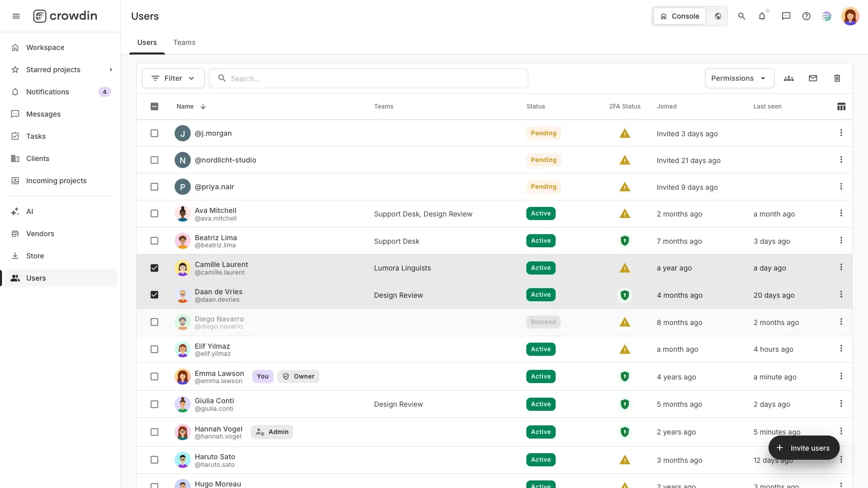Viewport: 868px width, 488px height.
Task: Click the users search field
Action: point(368,78)
